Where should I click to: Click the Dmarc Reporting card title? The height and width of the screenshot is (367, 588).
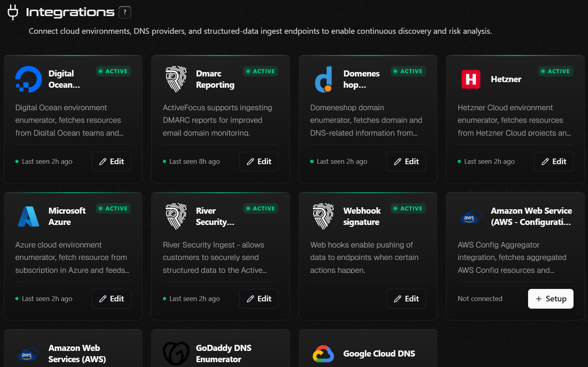coord(215,79)
